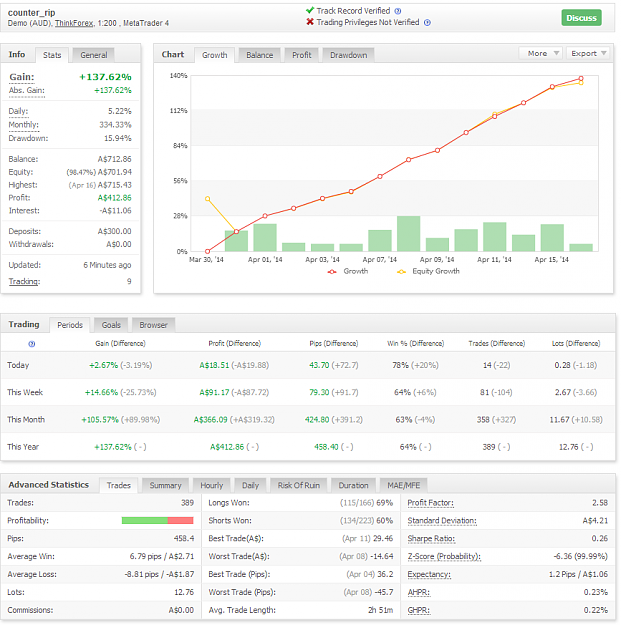The image size is (621, 625).
Task: Switch to the General tab
Action: (x=94, y=55)
